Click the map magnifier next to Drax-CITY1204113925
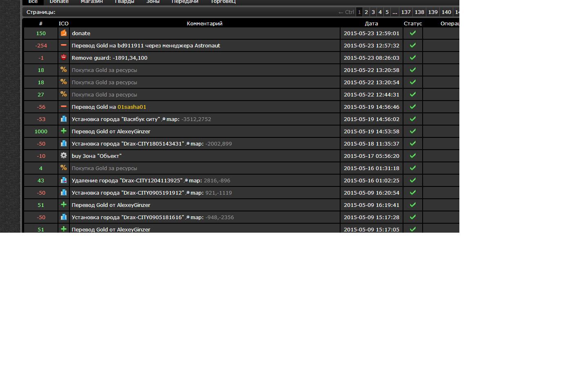The width and height of the screenshot is (588, 368). click(x=186, y=181)
